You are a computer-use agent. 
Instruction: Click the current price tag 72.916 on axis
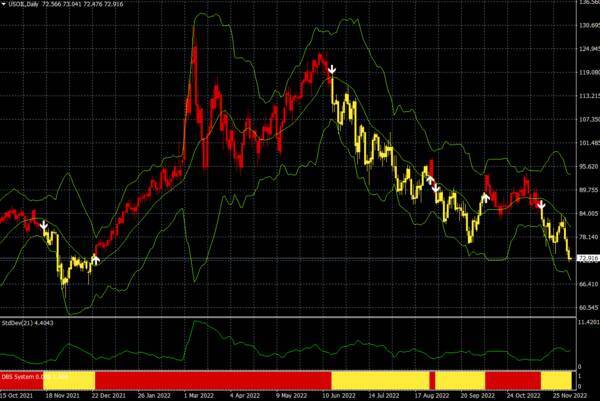click(587, 258)
